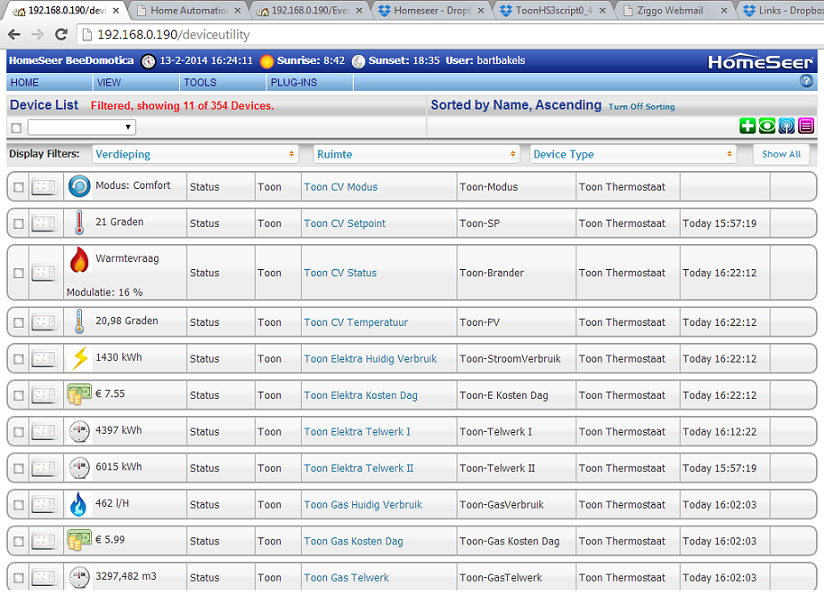Click the 'Toon-Gas Kosten Dag' address cell
Image resolution: width=824 pixels, height=595 pixels.
pos(509,541)
